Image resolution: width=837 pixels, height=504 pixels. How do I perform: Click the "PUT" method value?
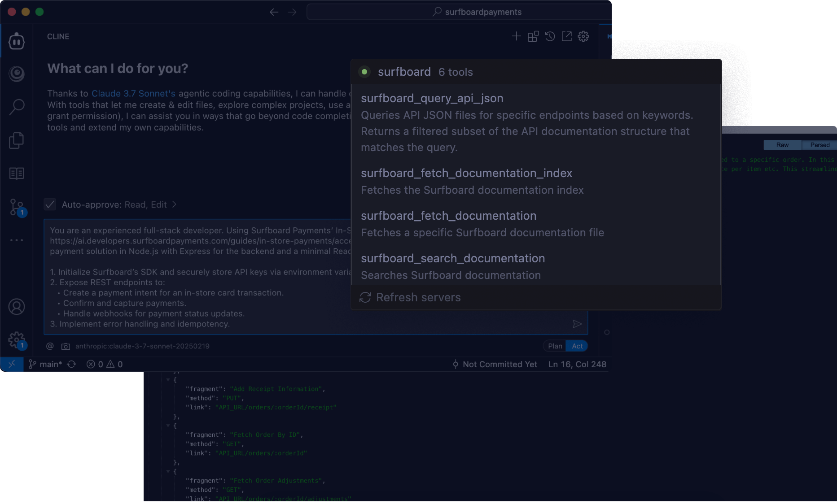(x=232, y=398)
